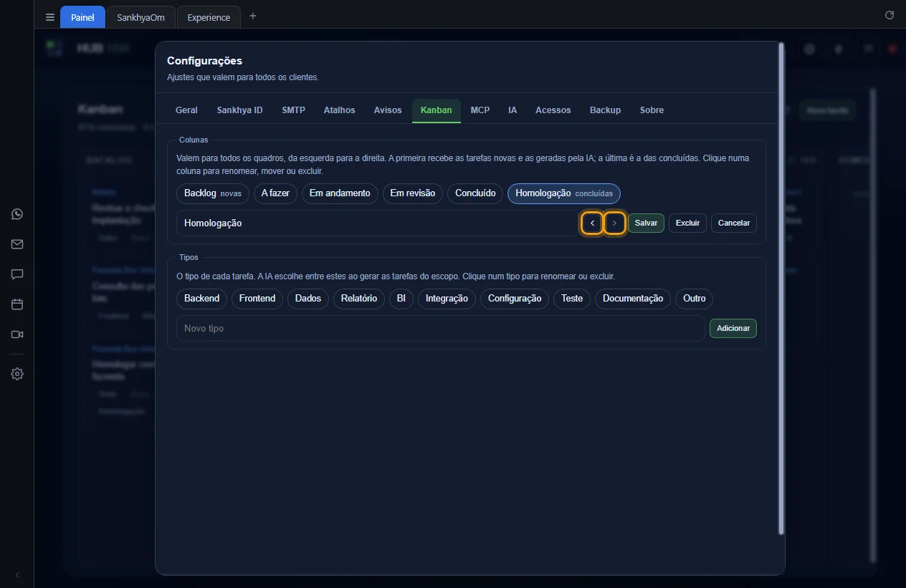Image resolution: width=906 pixels, height=588 pixels.
Task: Click the Novo tipo input field
Action: 440,328
